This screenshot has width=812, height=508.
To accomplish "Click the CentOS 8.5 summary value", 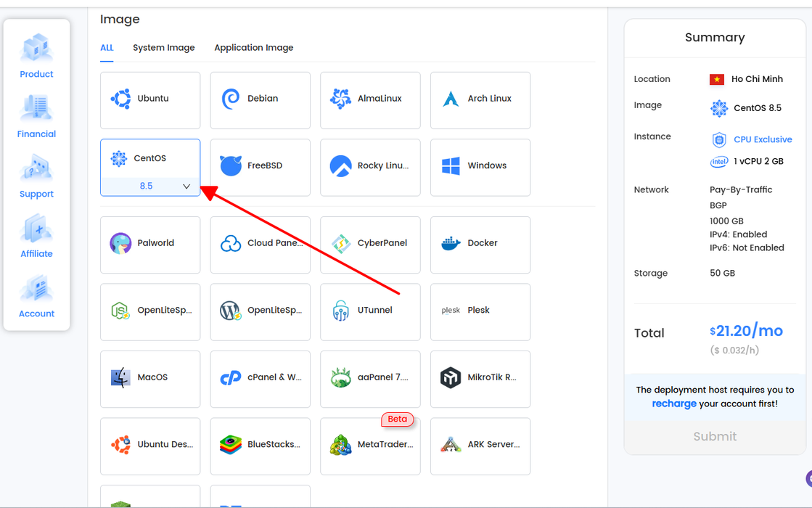I will [x=757, y=108].
